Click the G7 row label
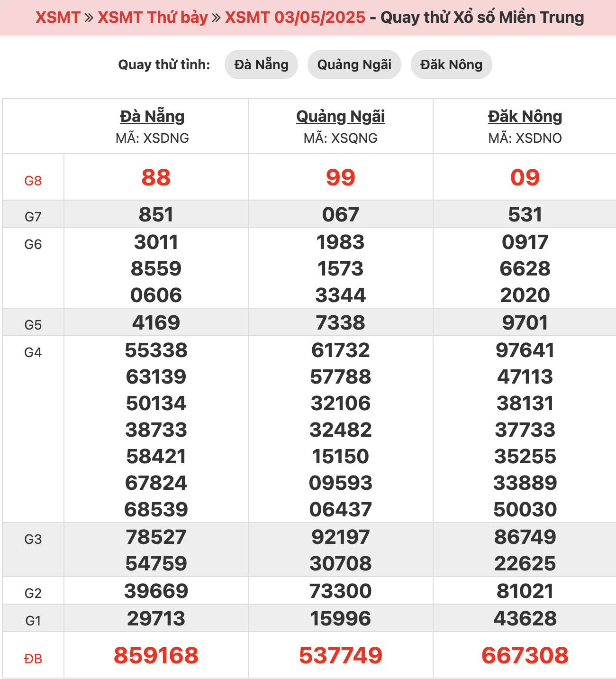Screen dimensions: 616x679 [x=33, y=217]
